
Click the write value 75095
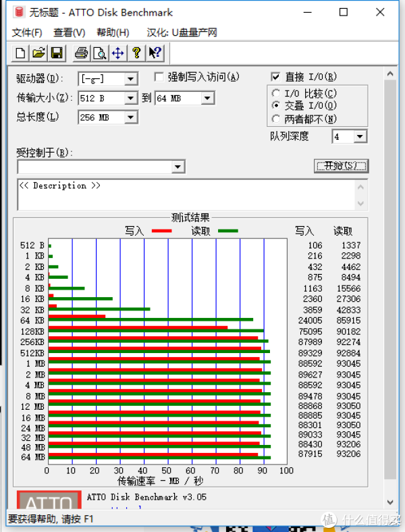pyautogui.click(x=310, y=331)
